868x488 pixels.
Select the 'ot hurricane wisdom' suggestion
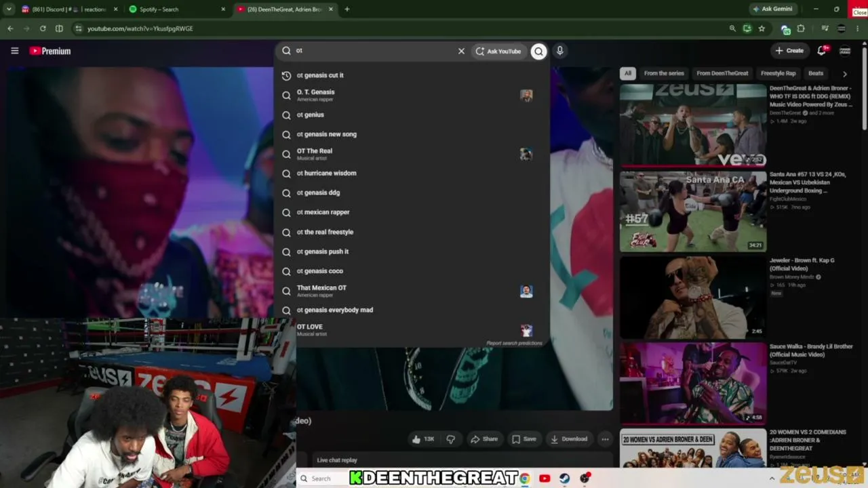click(412, 173)
